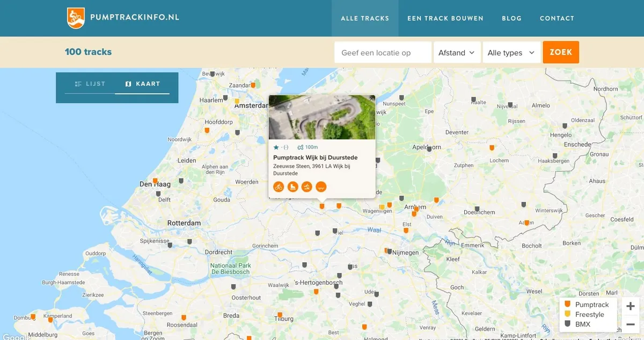Click the star rating icon in popup
This screenshot has height=340, width=644.
tap(276, 147)
